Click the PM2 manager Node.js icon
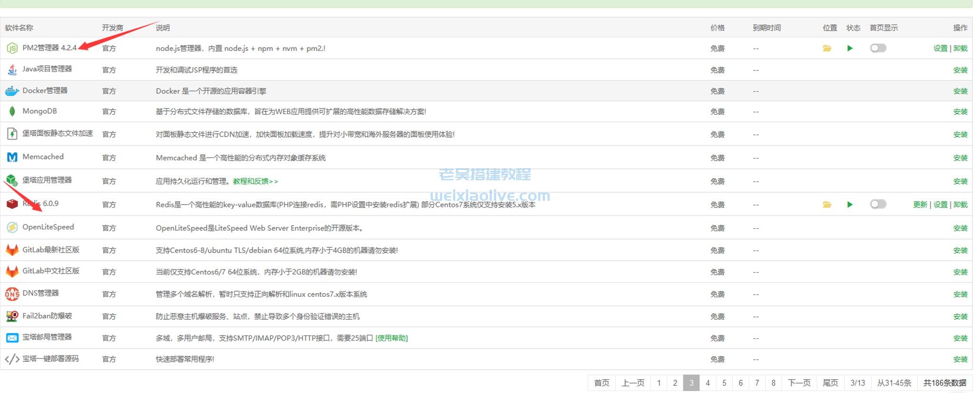The height and width of the screenshot is (393, 980). [12, 48]
